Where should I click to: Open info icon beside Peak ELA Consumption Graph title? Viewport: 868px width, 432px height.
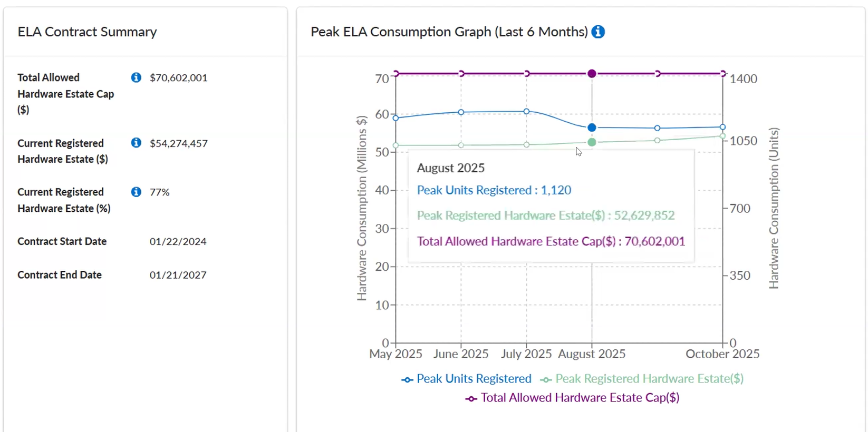[598, 32]
